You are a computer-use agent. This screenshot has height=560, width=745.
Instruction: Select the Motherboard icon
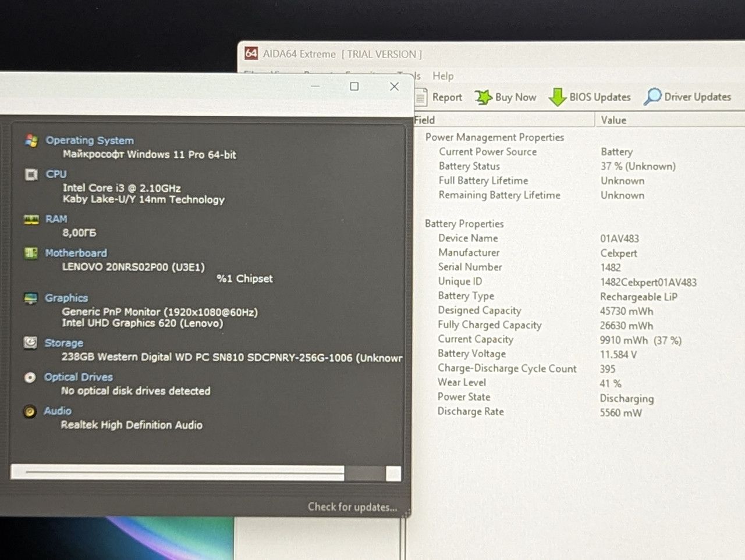click(31, 253)
